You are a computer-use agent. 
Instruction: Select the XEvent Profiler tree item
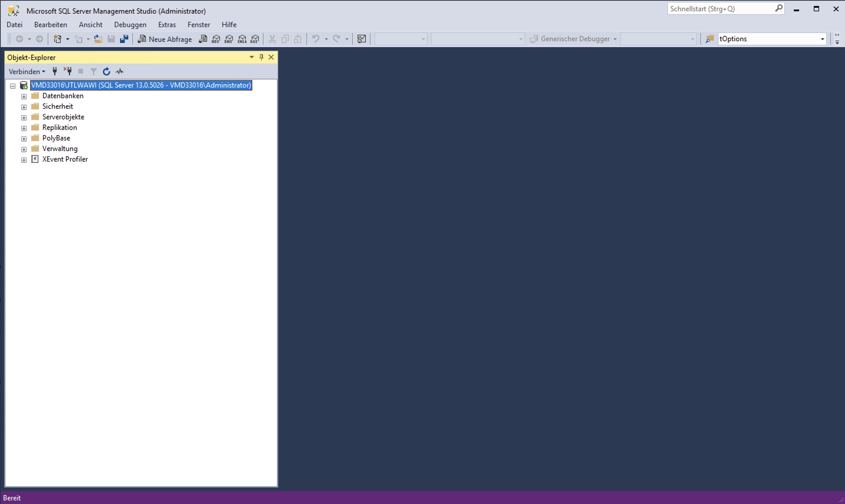(65, 159)
